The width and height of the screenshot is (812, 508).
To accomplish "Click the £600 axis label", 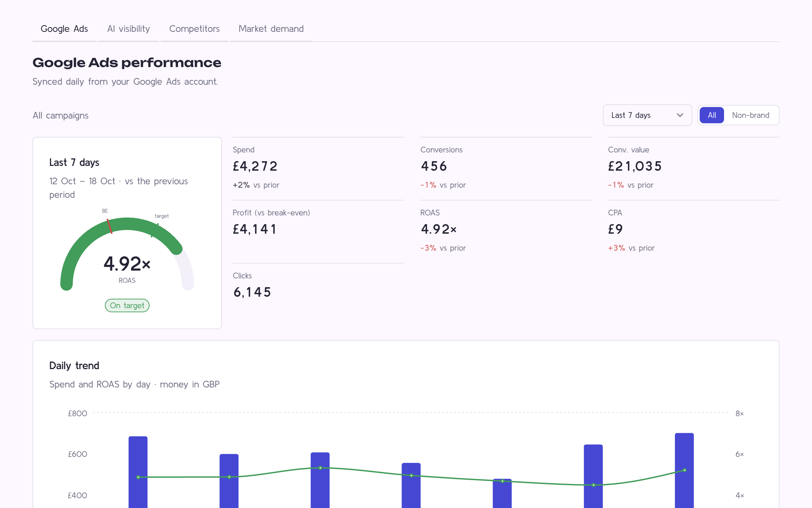I will coord(77,454).
